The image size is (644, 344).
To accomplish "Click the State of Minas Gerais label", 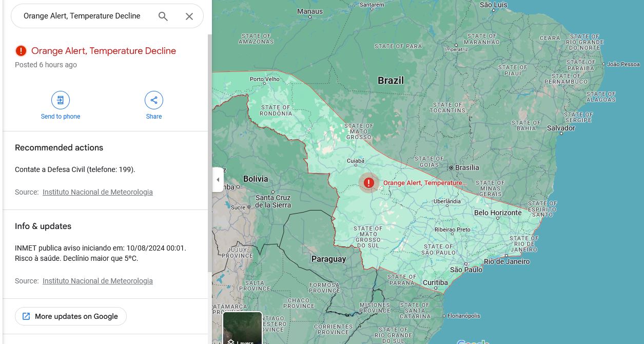I will pos(490,188).
